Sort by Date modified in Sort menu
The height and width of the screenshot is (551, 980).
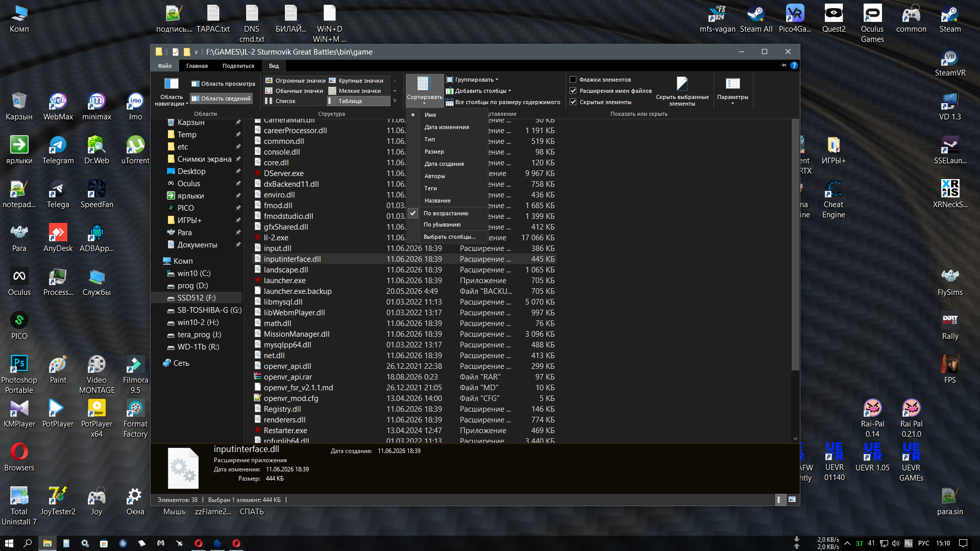(447, 127)
